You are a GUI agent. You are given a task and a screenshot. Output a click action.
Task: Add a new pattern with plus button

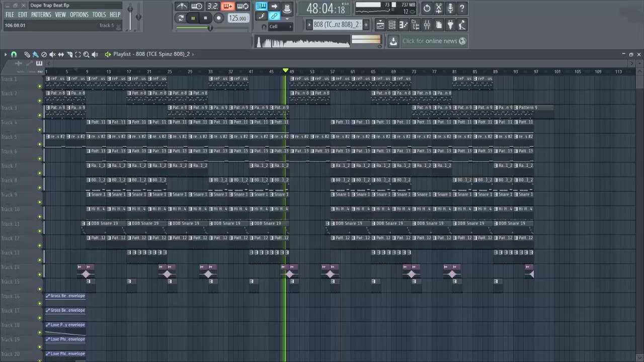click(x=366, y=25)
